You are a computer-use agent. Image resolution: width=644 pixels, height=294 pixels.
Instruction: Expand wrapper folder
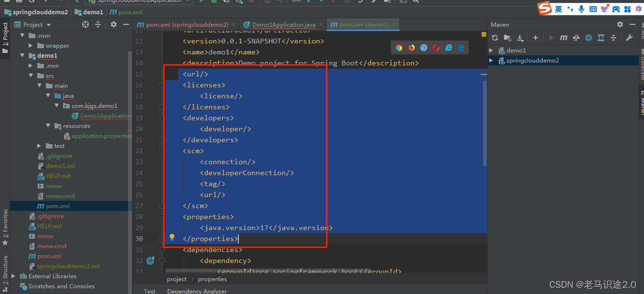(31, 46)
